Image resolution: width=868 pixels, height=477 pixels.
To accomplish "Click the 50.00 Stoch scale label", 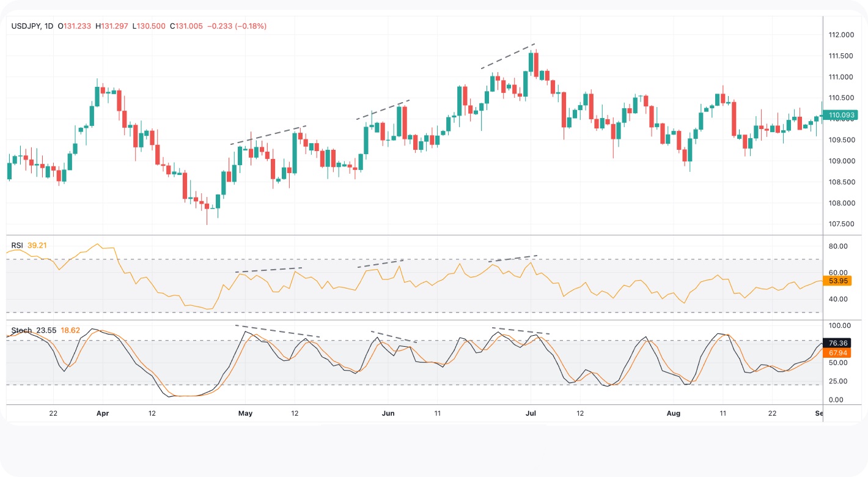I will (x=838, y=363).
